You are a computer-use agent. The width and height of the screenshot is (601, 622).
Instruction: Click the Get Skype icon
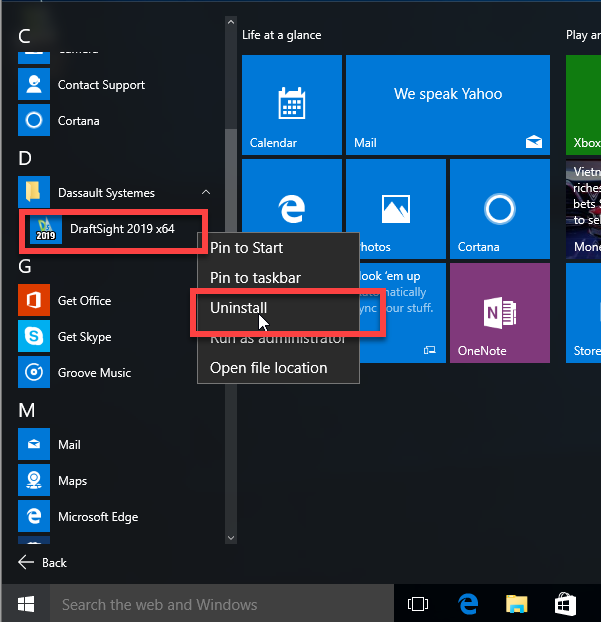pos(34,336)
